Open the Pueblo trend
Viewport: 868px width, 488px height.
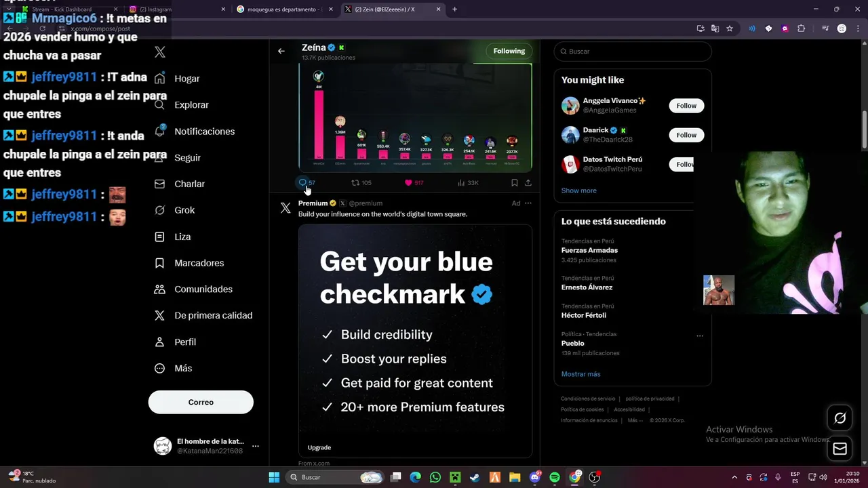pos(572,344)
